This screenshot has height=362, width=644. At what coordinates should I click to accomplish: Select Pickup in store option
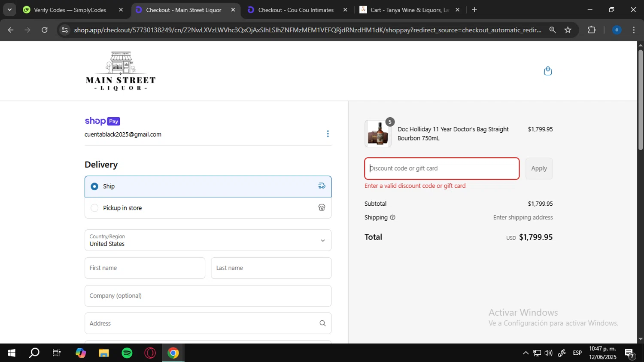95,208
